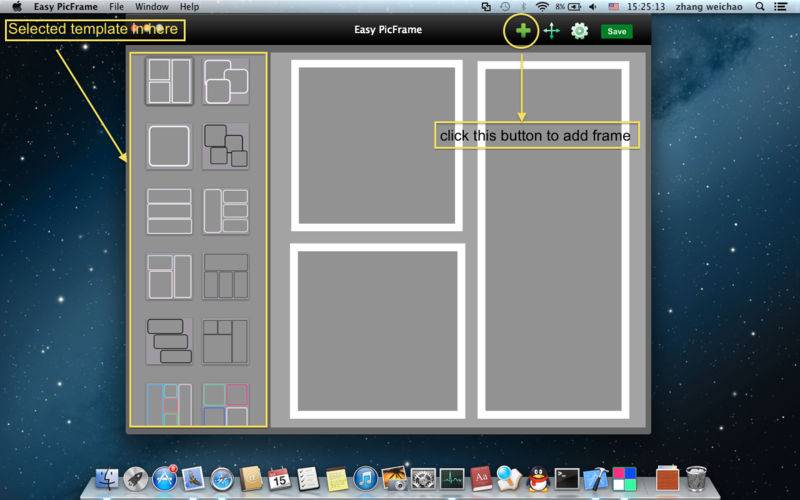Open the File menu
Viewport: 800px width, 500px height.
[x=117, y=7]
